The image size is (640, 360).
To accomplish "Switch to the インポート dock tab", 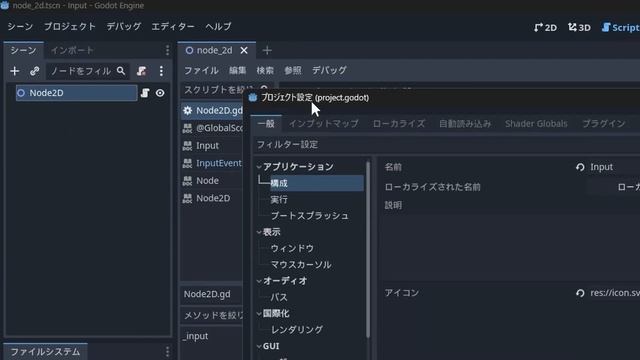I will 72,50.
